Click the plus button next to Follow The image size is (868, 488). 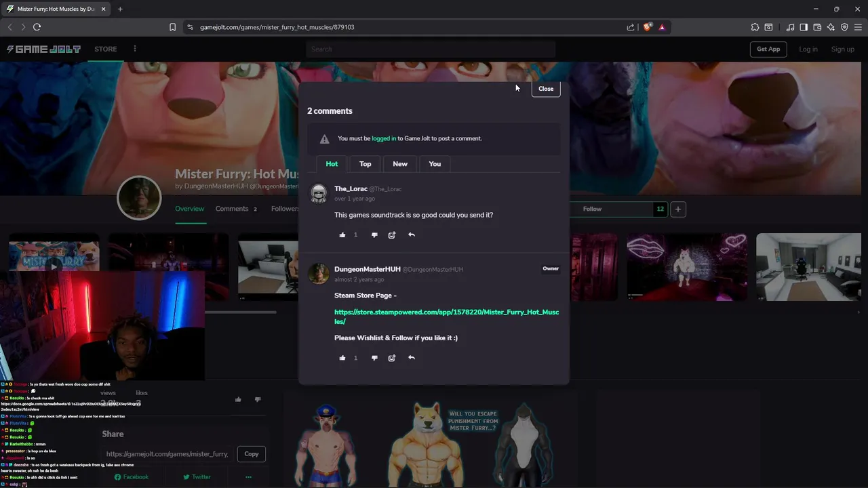point(678,209)
